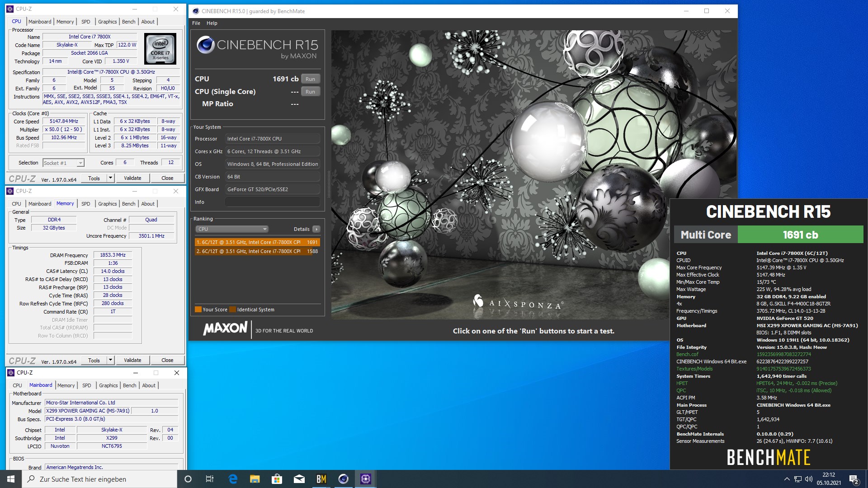Open Cortana circle icon in taskbar
This screenshot has width=868, height=488.
tap(188, 479)
